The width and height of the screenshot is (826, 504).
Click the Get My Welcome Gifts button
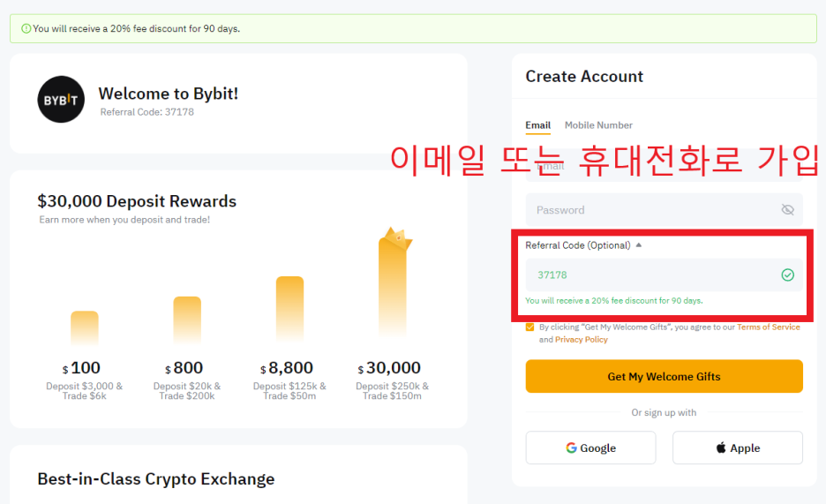point(664,377)
